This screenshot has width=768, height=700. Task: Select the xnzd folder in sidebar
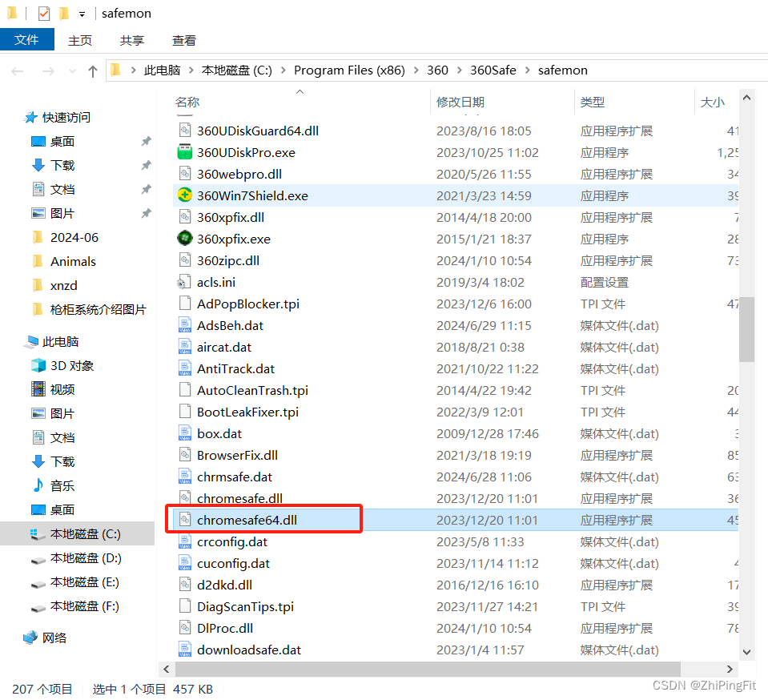pos(64,286)
